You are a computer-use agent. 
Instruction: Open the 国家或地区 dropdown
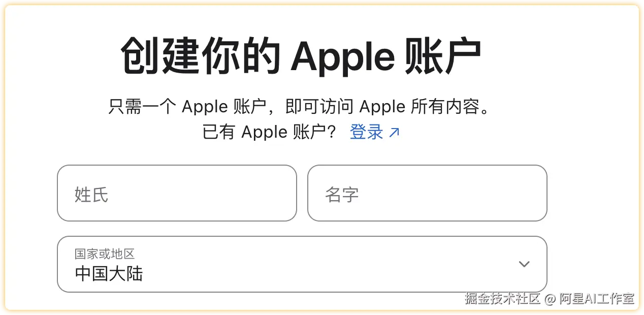click(x=302, y=264)
